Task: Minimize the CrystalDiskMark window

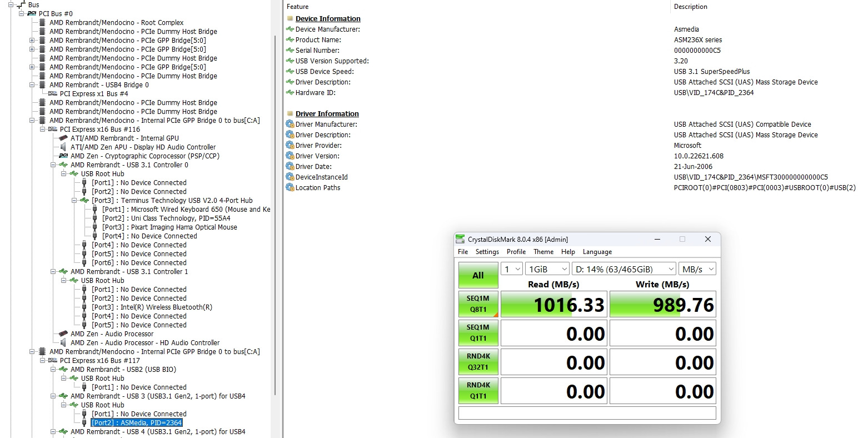Action: (657, 239)
